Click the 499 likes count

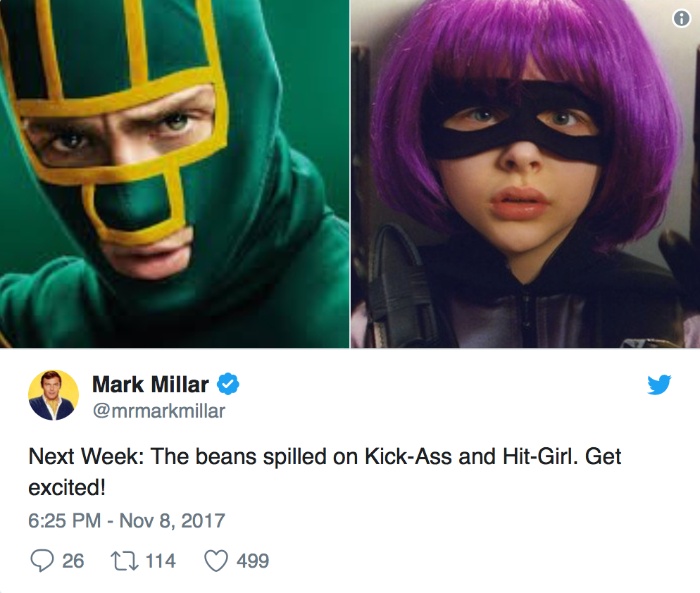coord(252,561)
